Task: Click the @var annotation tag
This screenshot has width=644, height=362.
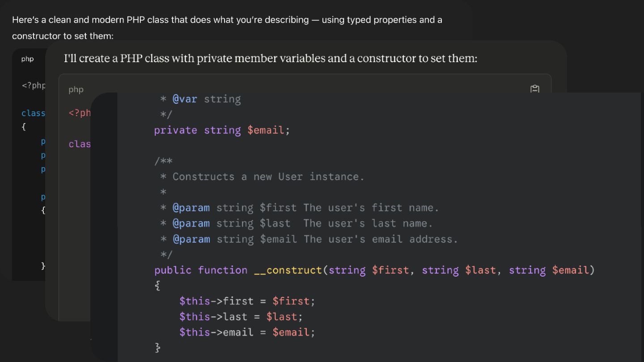Action: point(185,99)
